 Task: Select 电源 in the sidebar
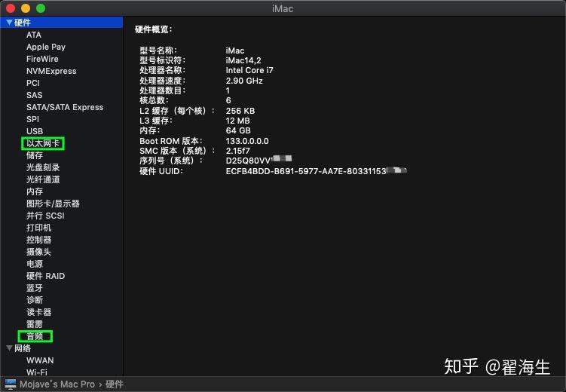pyautogui.click(x=35, y=264)
